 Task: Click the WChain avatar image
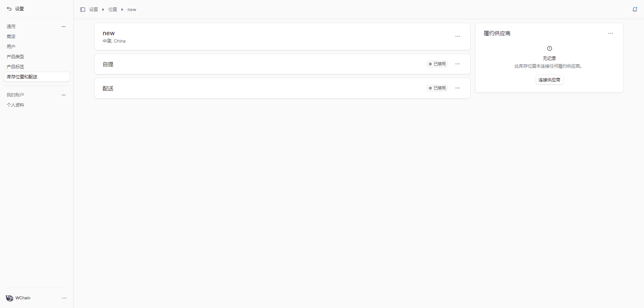click(9, 298)
